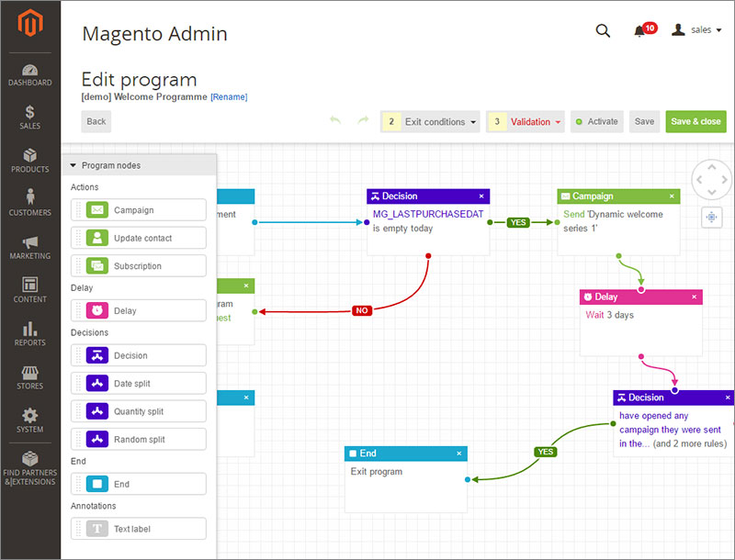Click the green YES label between Decision and Campaign

tap(518, 222)
